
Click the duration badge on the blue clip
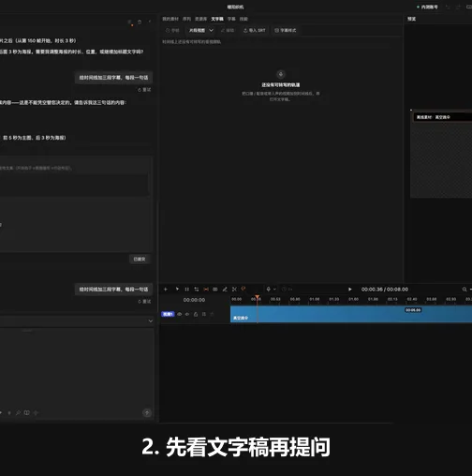413,310
